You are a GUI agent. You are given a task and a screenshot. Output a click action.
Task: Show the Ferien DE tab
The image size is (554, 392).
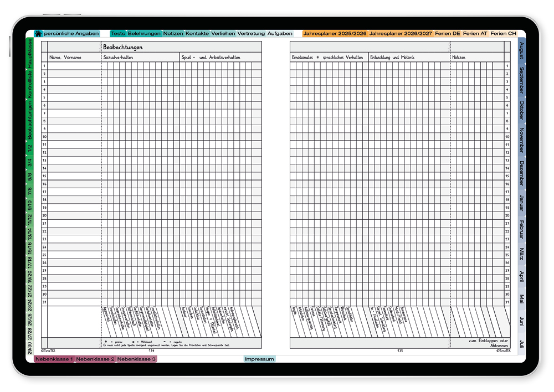click(447, 34)
